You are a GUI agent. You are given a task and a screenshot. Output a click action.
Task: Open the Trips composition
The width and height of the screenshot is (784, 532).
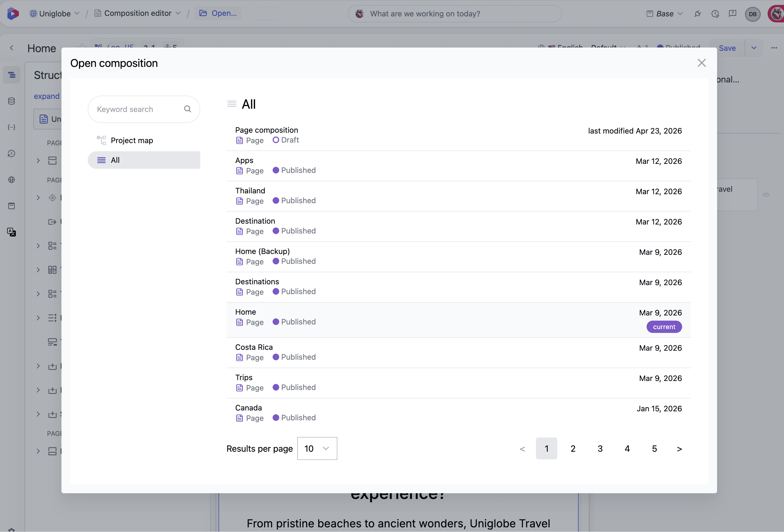coord(458,383)
